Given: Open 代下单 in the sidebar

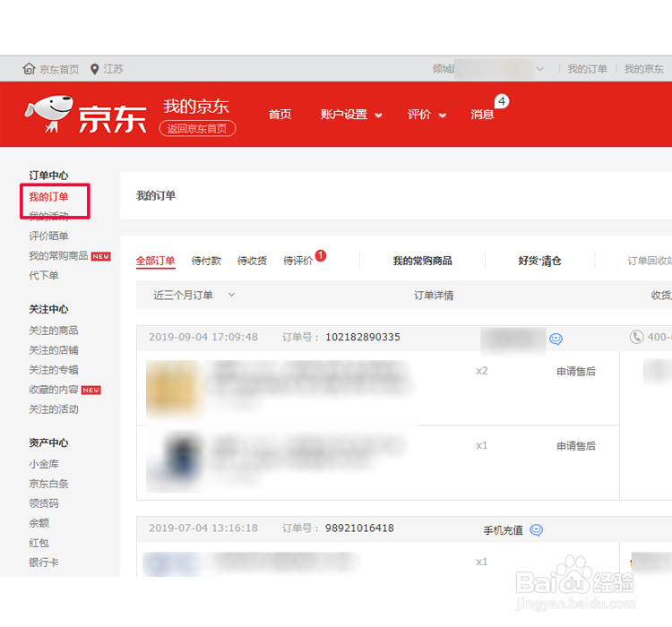Looking at the screenshot, I should tap(43, 276).
